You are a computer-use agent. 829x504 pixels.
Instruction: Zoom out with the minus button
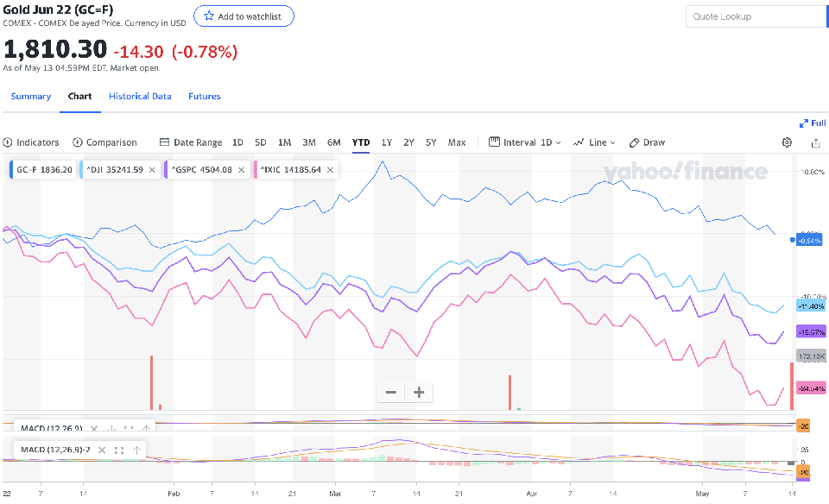pos(391,393)
